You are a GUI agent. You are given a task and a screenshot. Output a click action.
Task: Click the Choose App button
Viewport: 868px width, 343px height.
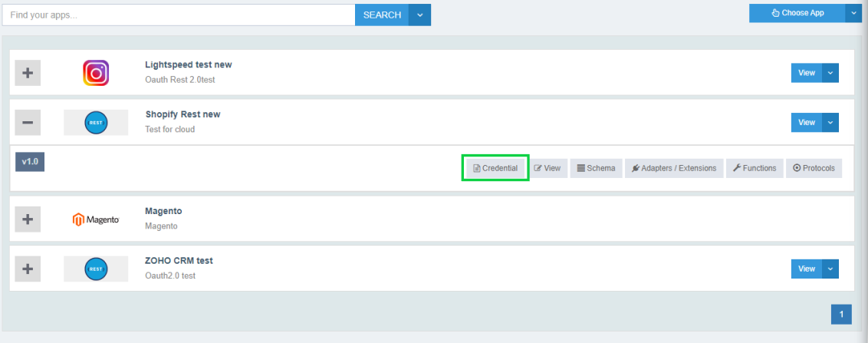(x=797, y=13)
